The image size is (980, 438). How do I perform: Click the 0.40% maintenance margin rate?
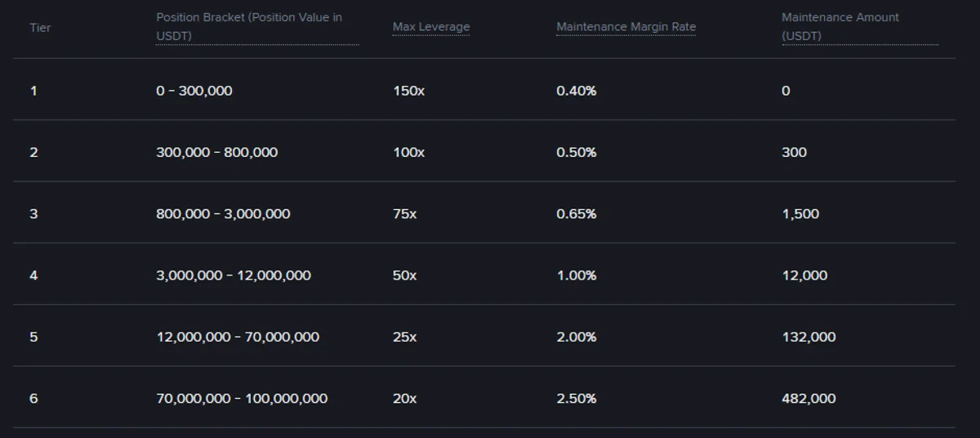(x=577, y=91)
